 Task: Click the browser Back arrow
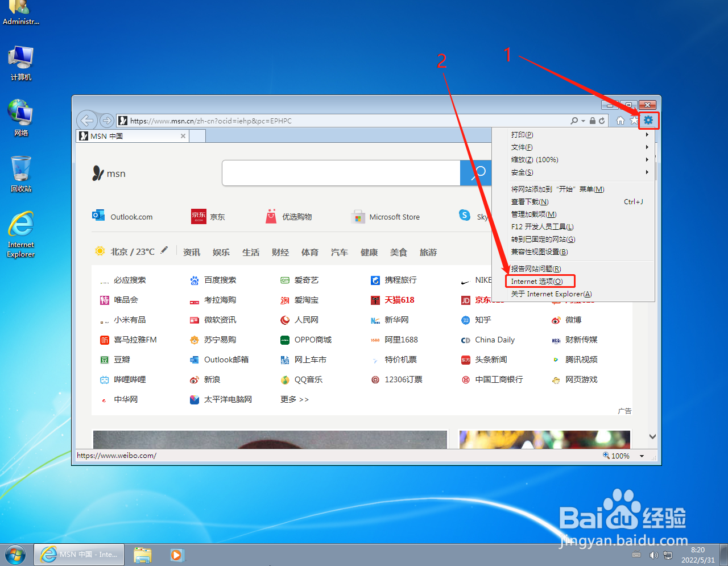coord(86,120)
